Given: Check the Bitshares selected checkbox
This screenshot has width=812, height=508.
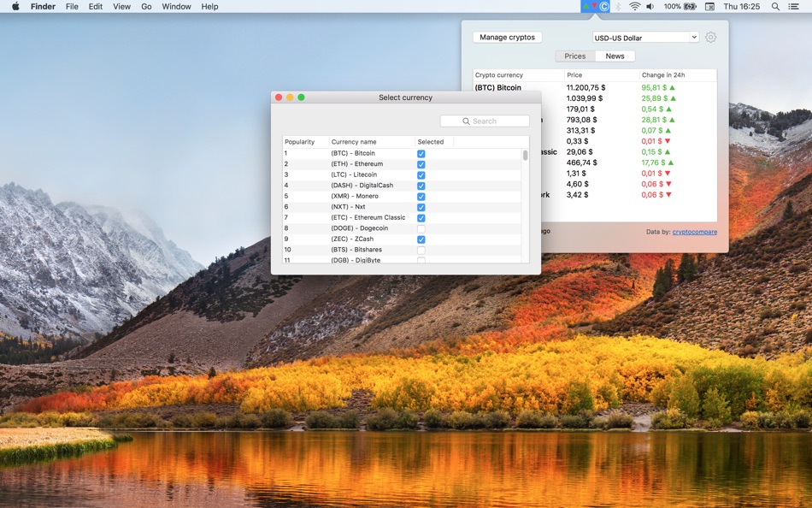Looking at the screenshot, I should [x=421, y=250].
